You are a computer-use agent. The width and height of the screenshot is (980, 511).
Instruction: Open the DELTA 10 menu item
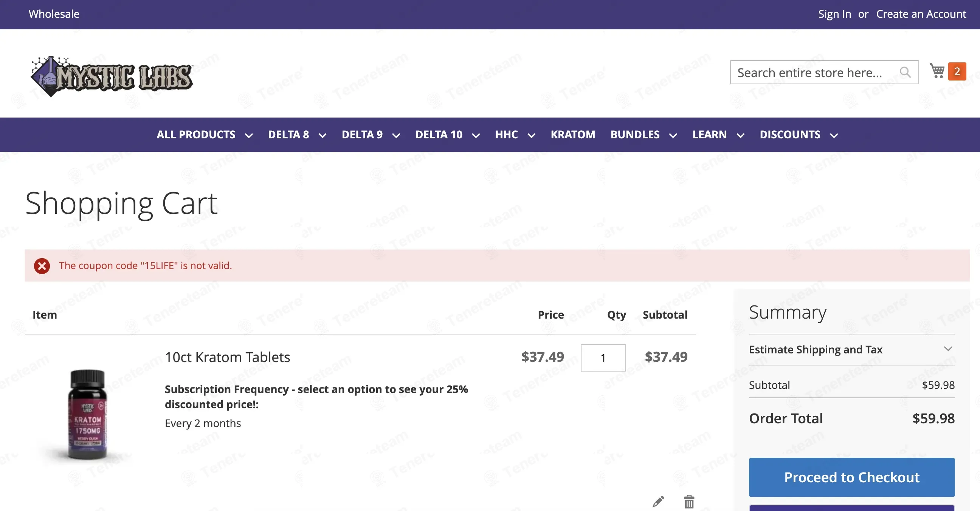tap(439, 135)
